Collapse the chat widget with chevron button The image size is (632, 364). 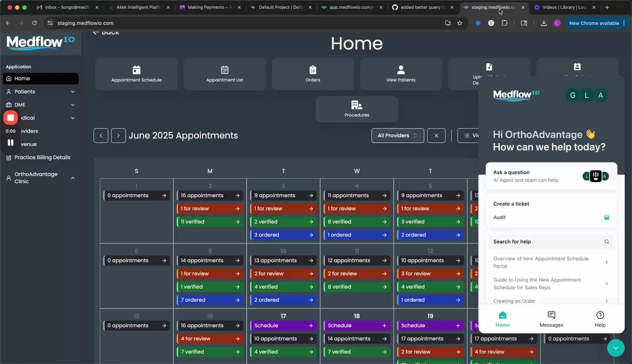point(616,348)
